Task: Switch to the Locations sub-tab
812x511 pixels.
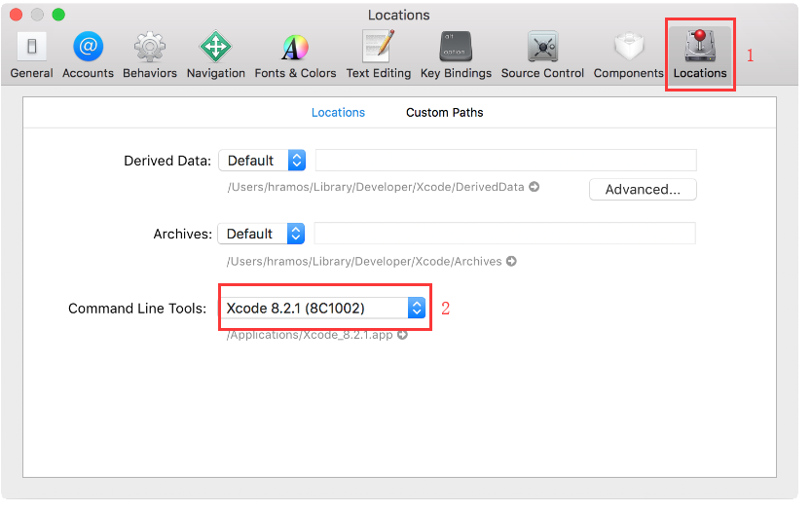Action: [x=338, y=112]
